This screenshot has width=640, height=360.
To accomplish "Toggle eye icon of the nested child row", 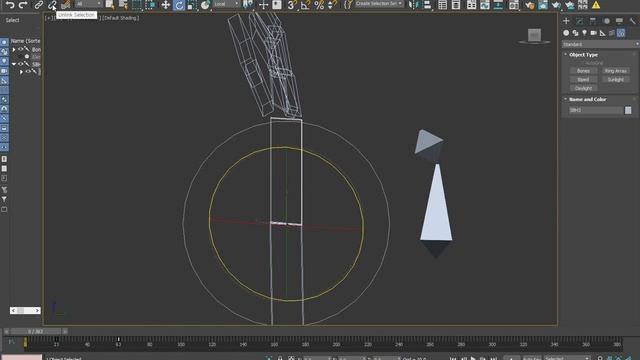I will [28, 71].
